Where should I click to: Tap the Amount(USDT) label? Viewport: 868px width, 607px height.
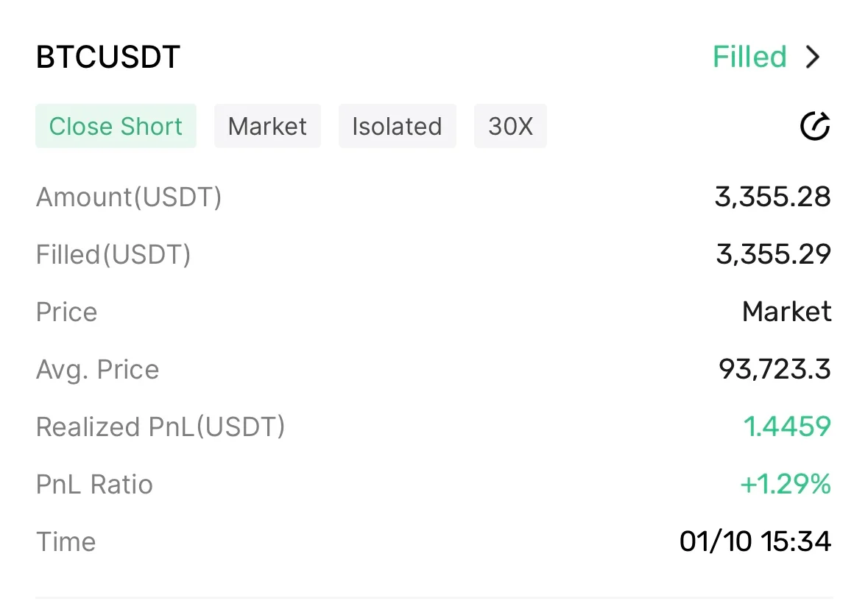tap(129, 197)
